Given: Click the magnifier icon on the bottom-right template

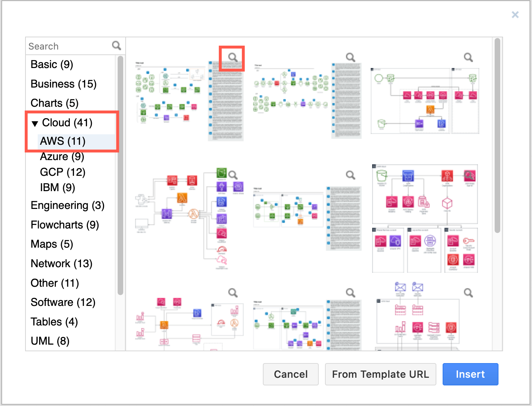Looking at the screenshot, I should click(x=468, y=293).
